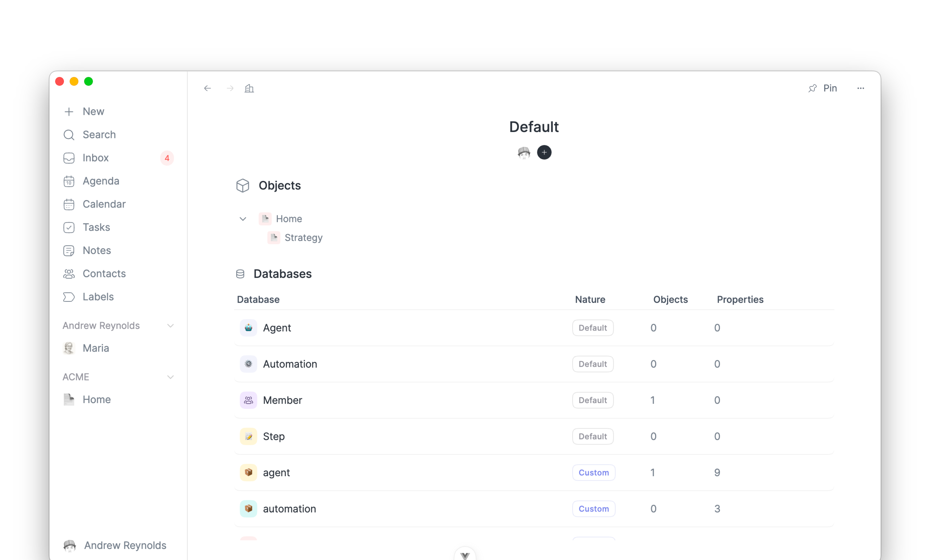Click the Default badge in Step row

[593, 436]
